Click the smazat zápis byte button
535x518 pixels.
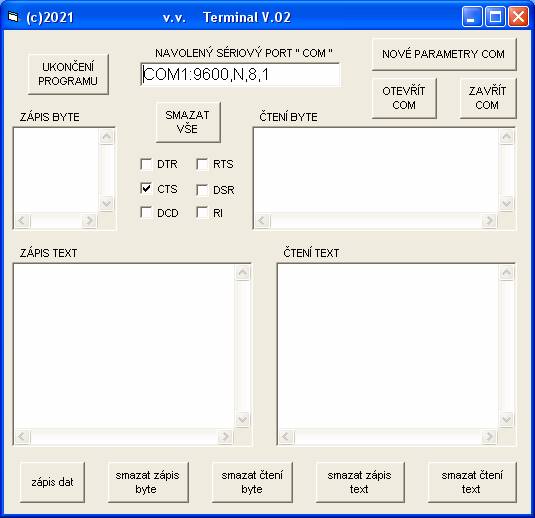click(148, 482)
